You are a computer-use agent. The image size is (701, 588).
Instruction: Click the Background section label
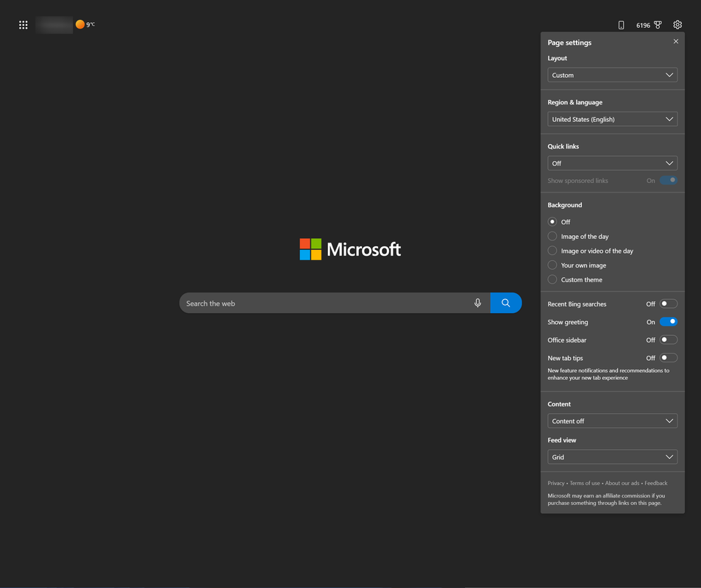(565, 205)
